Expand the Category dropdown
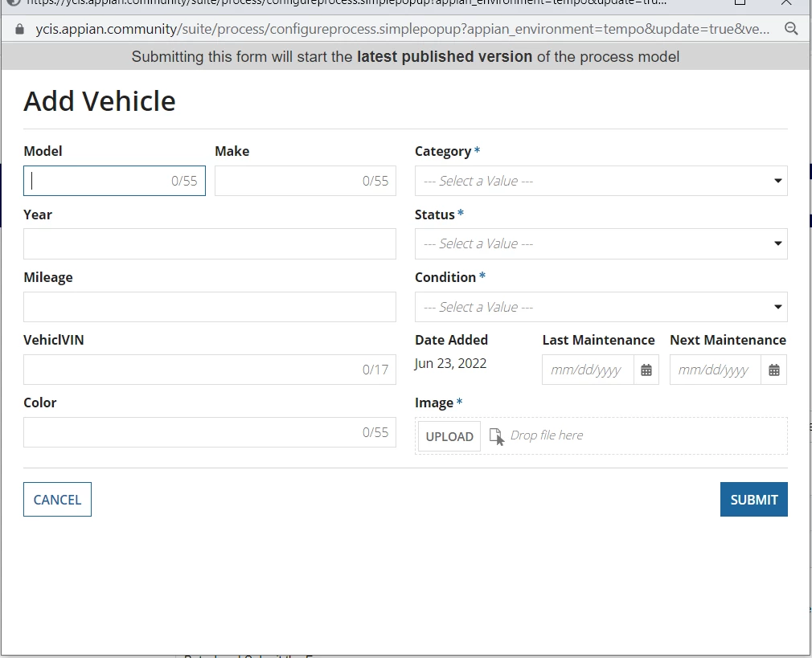This screenshot has width=812, height=658. [x=601, y=181]
